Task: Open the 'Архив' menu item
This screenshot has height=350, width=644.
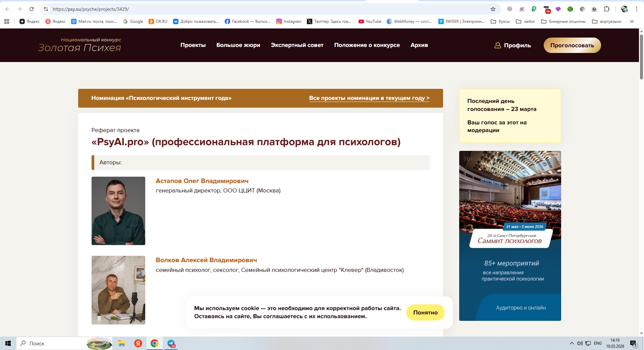Action: [x=419, y=45]
